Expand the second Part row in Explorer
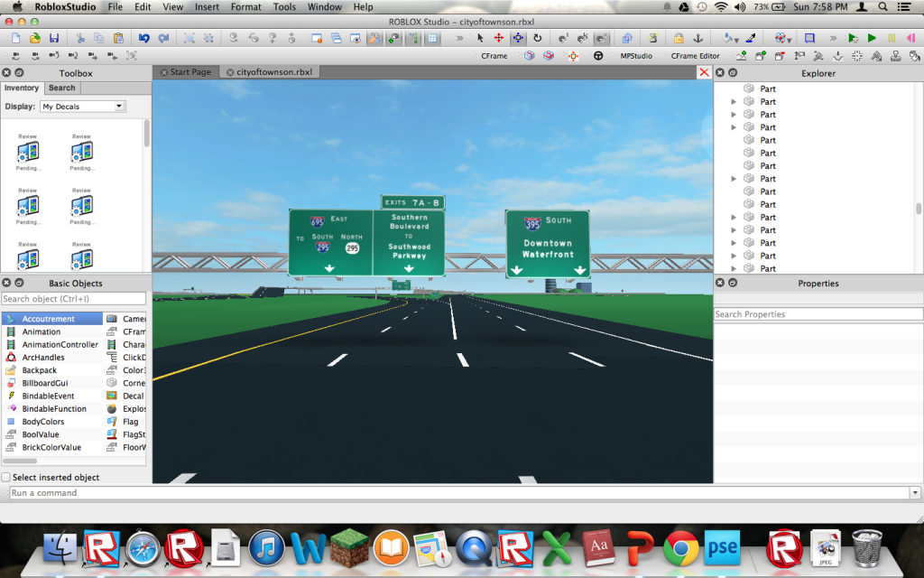The image size is (924, 578). click(734, 102)
